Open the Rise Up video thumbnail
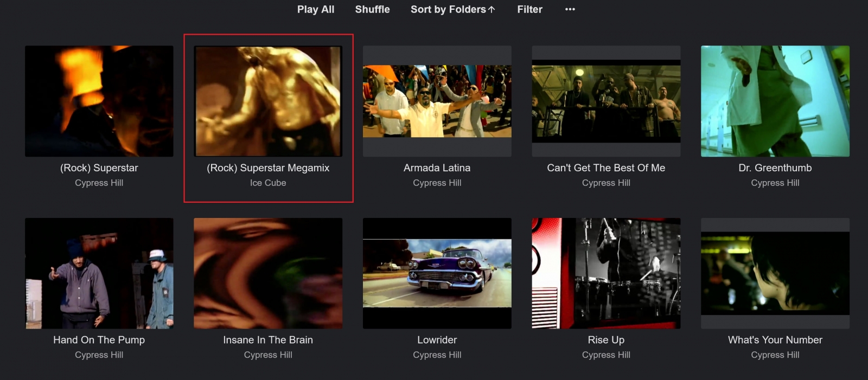 pyautogui.click(x=606, y=273)
